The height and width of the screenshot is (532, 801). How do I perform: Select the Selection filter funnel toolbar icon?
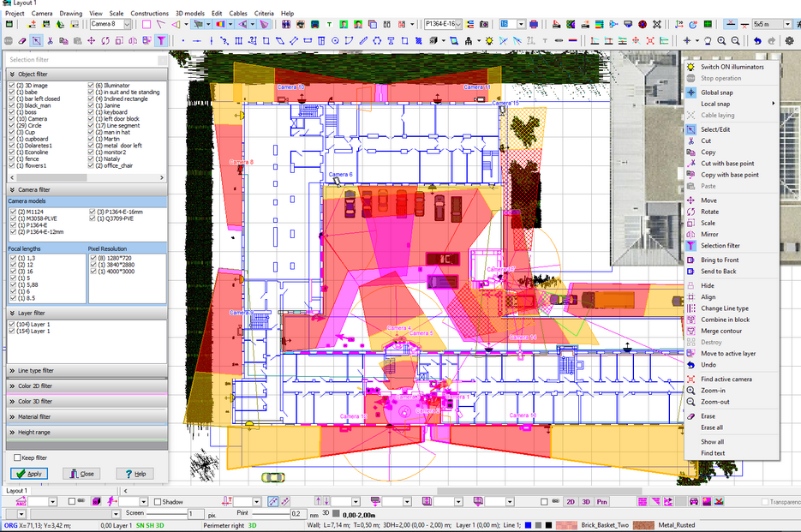coord(161,40)
